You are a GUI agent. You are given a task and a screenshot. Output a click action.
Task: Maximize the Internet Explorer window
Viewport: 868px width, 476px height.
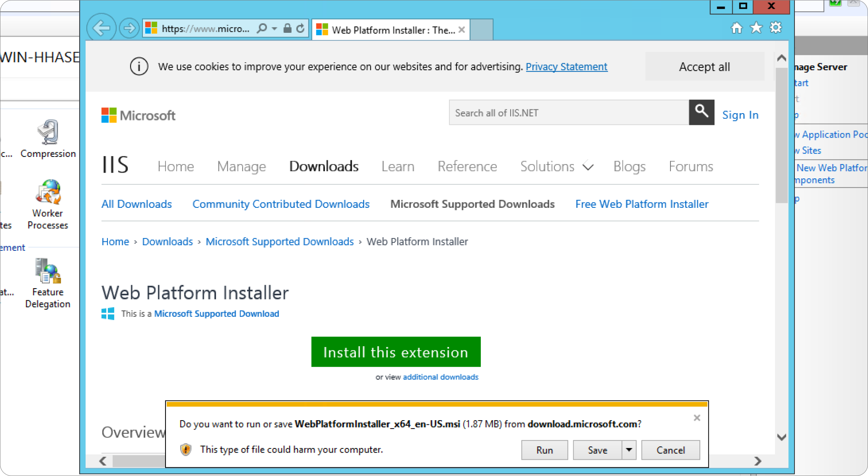[x=743, y=7]
